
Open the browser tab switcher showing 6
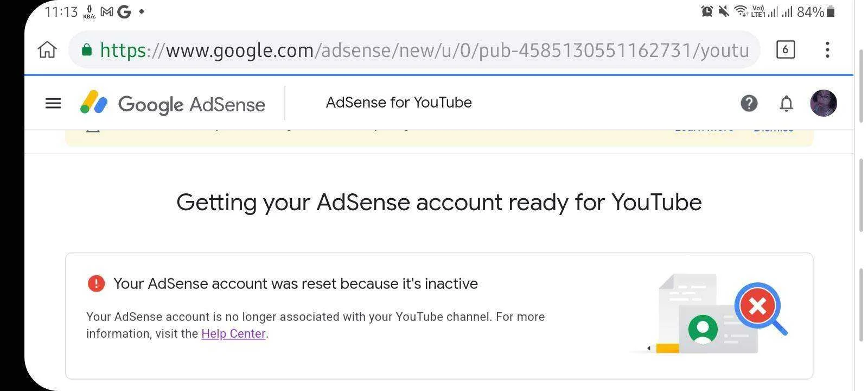pos(786,49)
